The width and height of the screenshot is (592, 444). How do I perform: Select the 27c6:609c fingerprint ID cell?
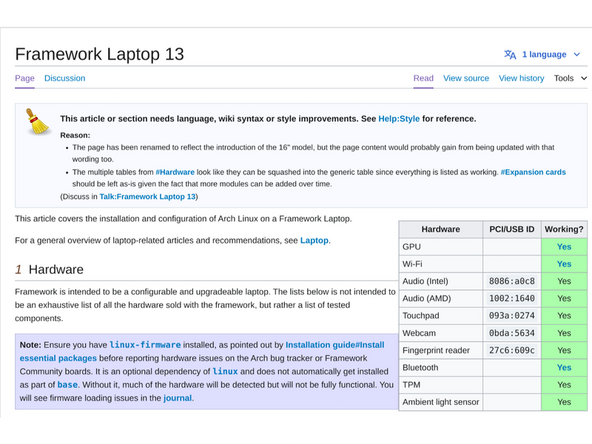512,350
